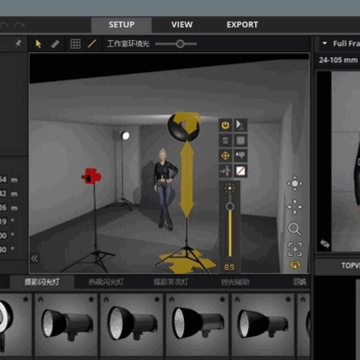Click the white gel filter square with red slash
This screenshot has height=360, width=360.
coord(241,171)
